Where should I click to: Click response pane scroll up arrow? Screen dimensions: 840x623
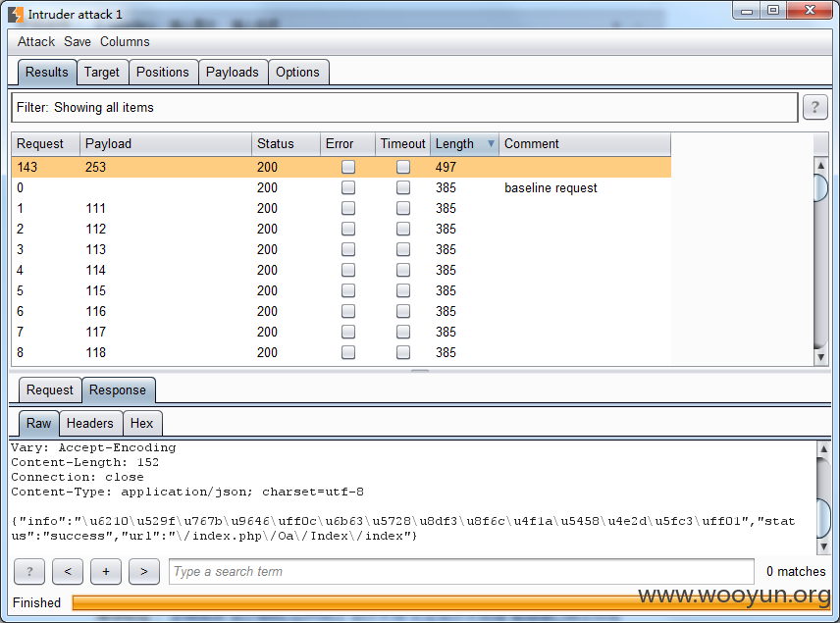click(823, 448)
